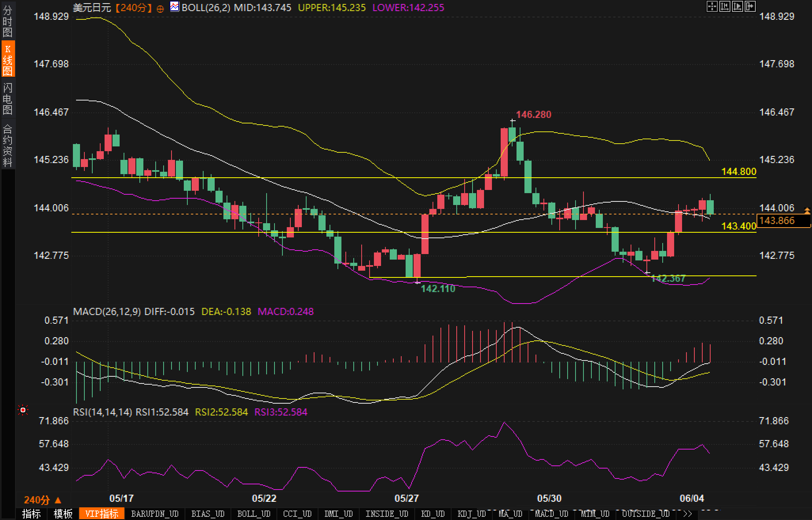Screen dimensions: 812x520
Task: Open the 模板 templates tab
Action: click(x=63, y=514)
